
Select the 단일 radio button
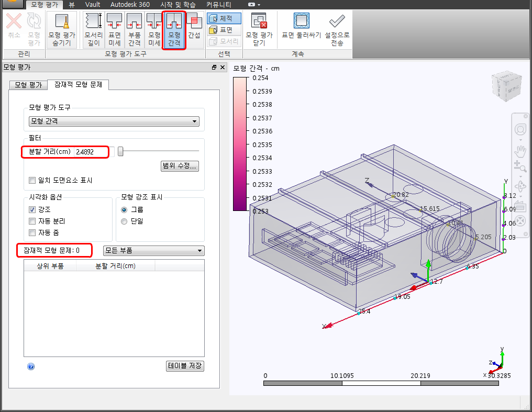124,221
